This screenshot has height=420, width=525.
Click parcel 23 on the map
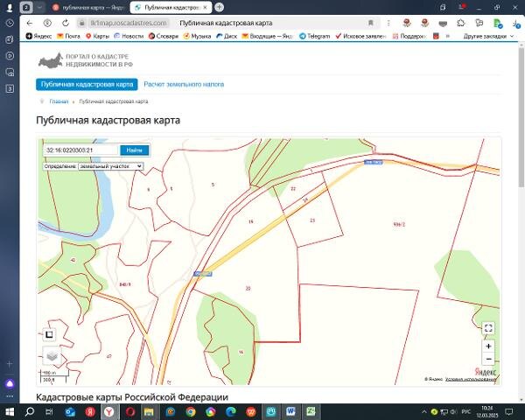(x=312, y=220)
